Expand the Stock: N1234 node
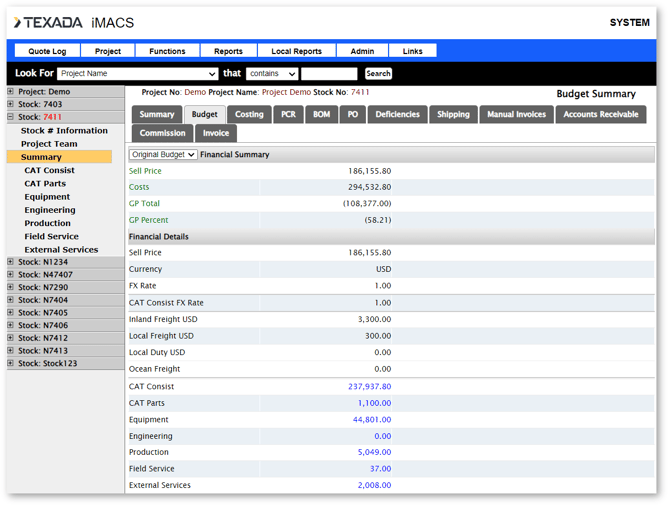The image size is (668, 505). (11, 262)
